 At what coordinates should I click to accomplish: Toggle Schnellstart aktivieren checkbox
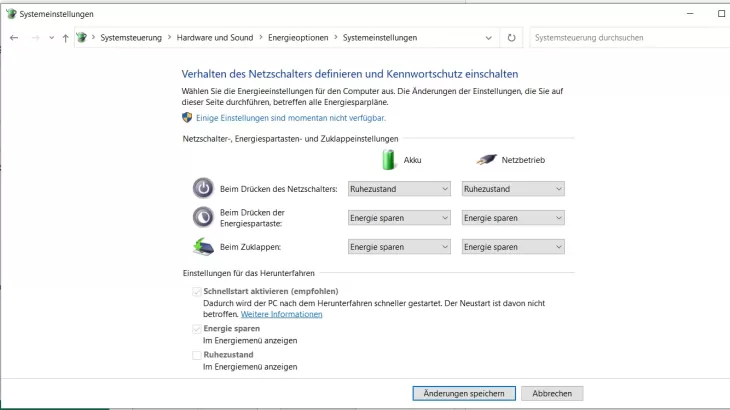coord(196,291)
